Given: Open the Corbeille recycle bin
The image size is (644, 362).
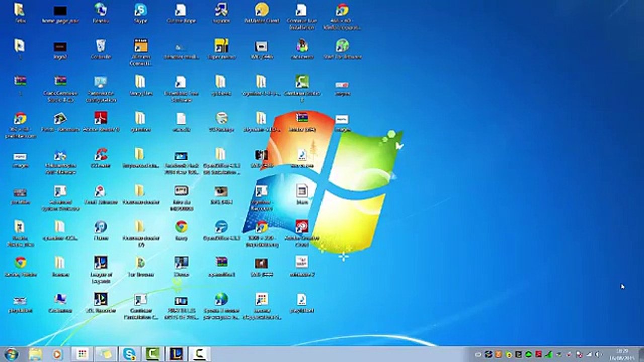Looking at the screenshot, I should (100, 50).
